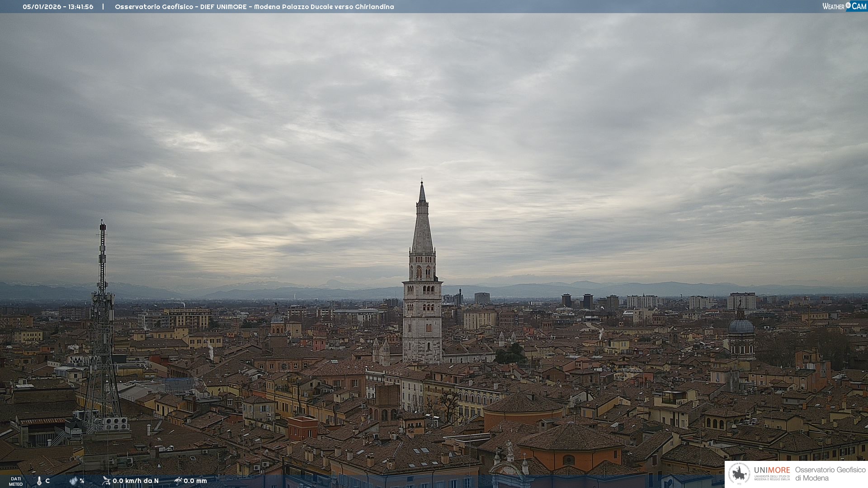
Task: Click the Osservatorio Geofisico di Modena text
Action: [830, 474]
